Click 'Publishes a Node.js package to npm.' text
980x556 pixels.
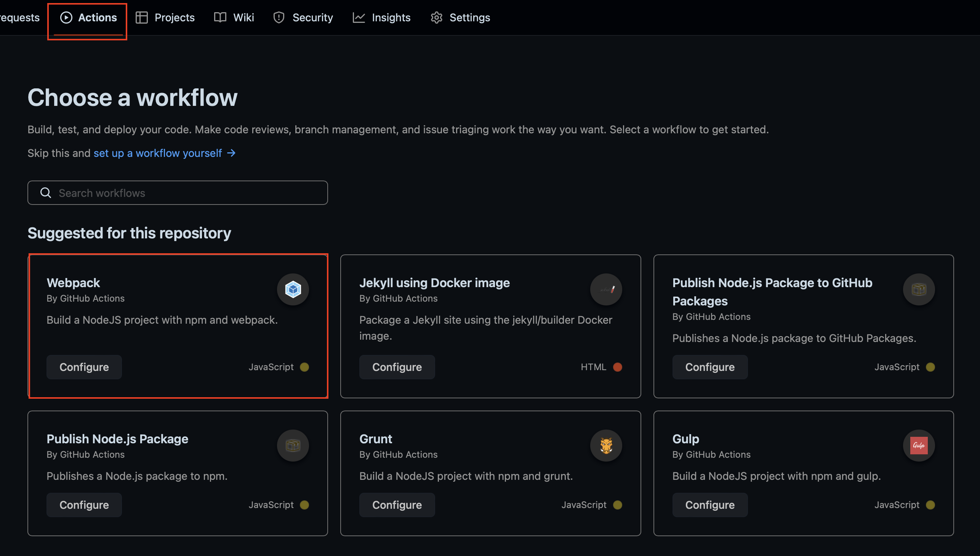point(137,476)
